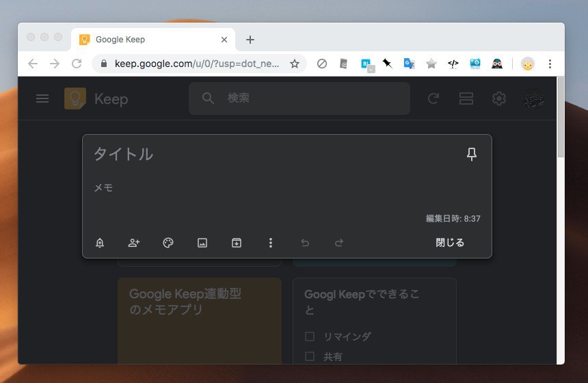588x383 pixels.
Task: Open the note's more options menu
Action: click(x=270, y=243)
